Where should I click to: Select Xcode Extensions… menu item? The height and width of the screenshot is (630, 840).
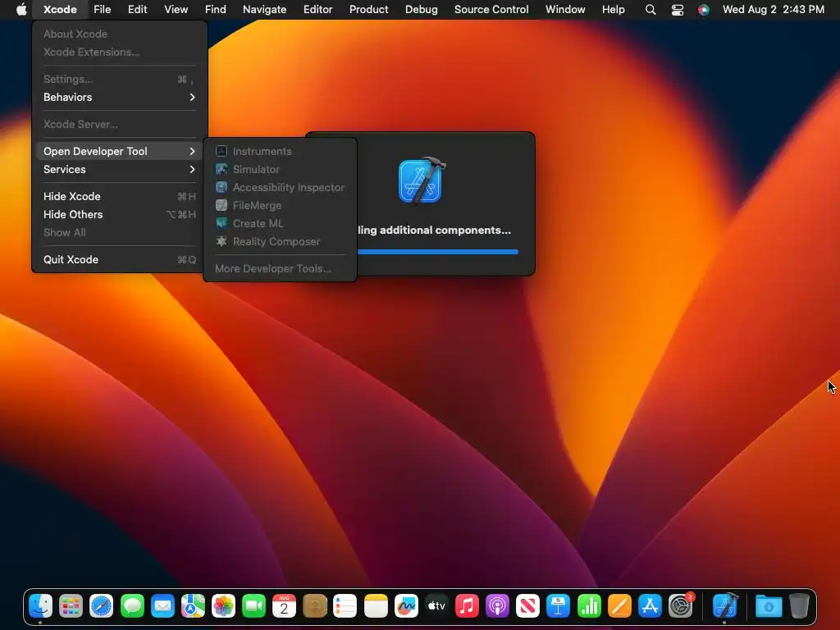(x=120, y=52)
